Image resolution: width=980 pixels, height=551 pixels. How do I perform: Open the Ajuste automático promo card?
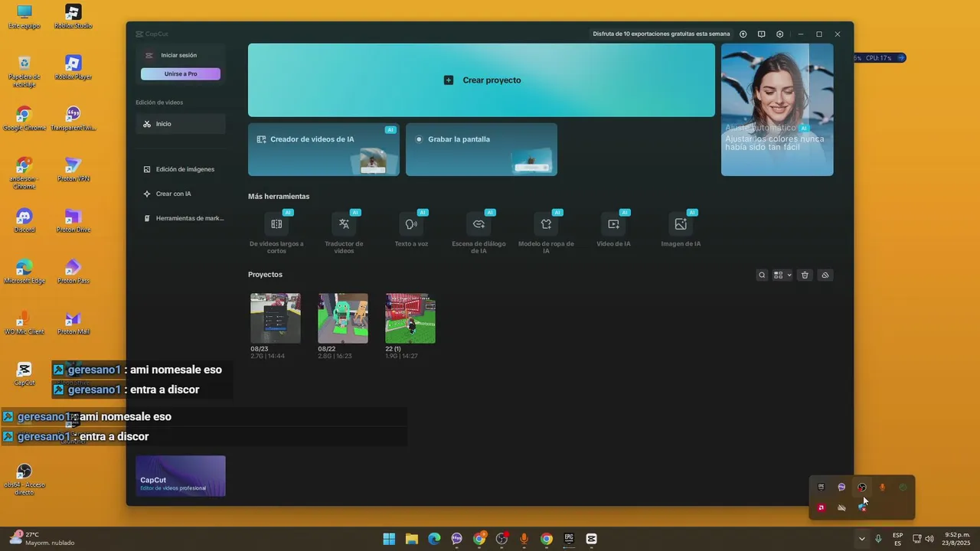tap(777, 109)
